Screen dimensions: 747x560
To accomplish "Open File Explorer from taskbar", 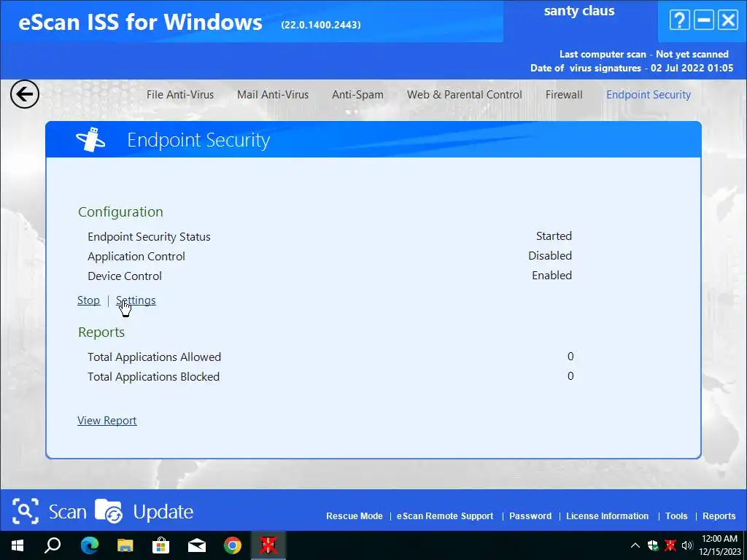I will (125, 545).
